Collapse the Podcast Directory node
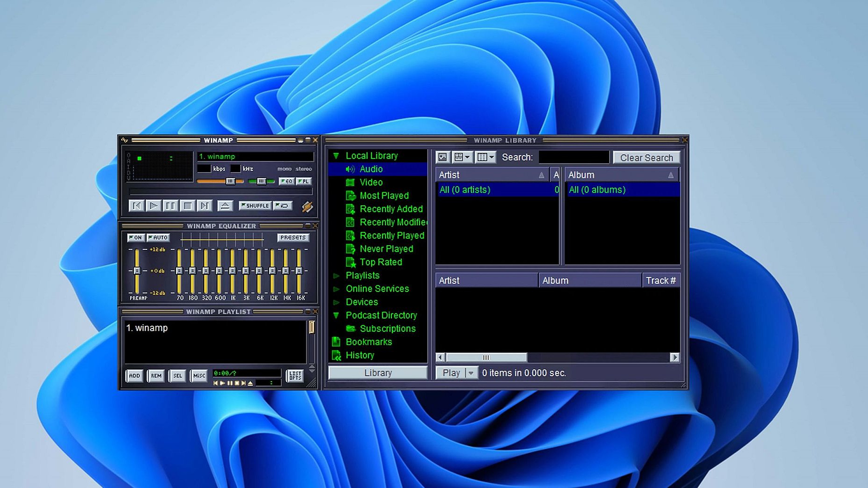The width and height of the screenshot is (868, 488). pyautogui.click(x=336, y=316)
